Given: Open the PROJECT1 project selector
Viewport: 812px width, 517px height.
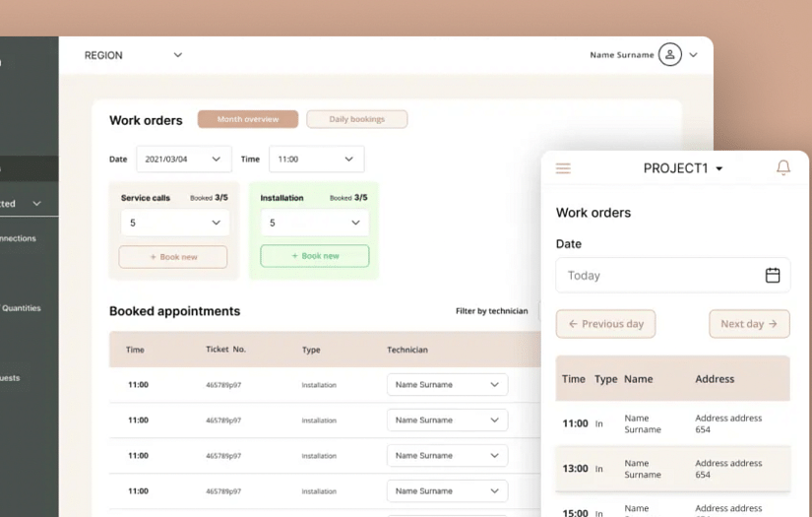Looking at the screenshot, I should tap(683, 168).
